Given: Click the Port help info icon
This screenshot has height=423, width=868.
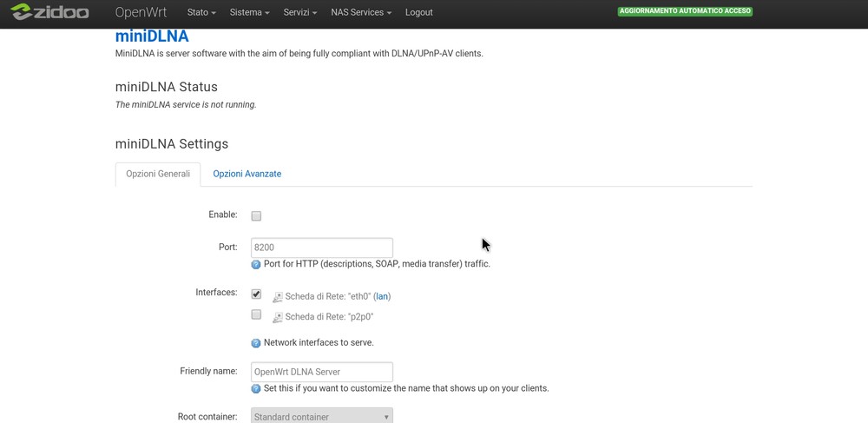Looking at the screenshot, I should pos(256,265).
